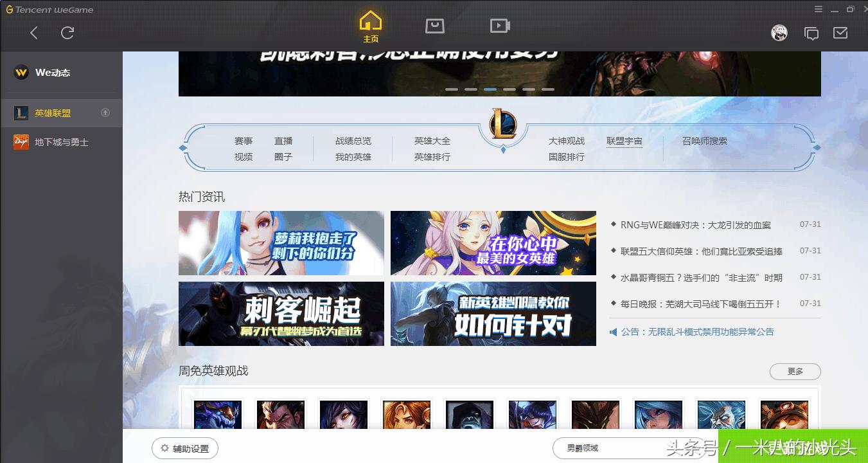Open the 主页 home tab icon
This screenshot has height=463, width=868.
coord(370,26)
